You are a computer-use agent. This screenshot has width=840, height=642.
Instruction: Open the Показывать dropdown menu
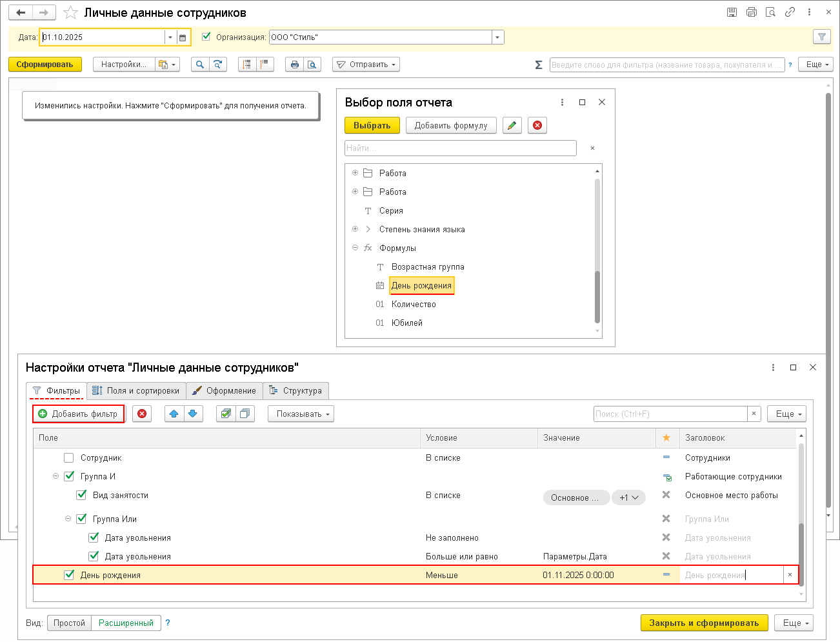[x=301, y=414]
